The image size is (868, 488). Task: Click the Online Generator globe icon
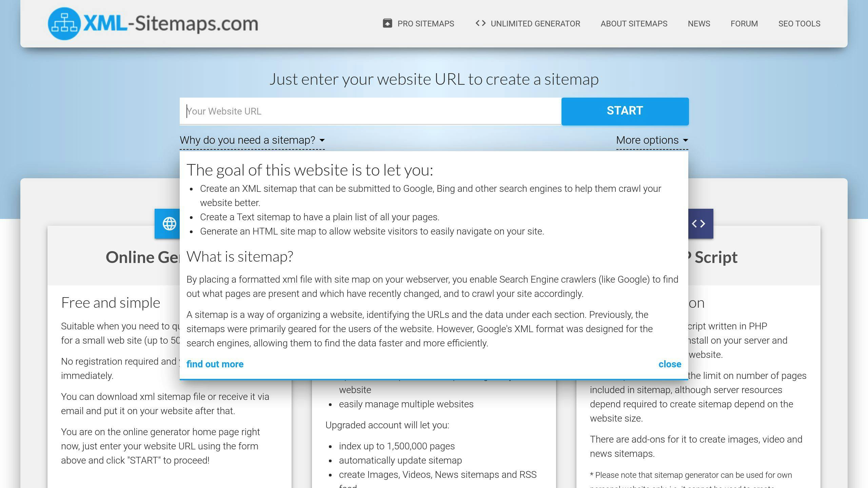169,223
